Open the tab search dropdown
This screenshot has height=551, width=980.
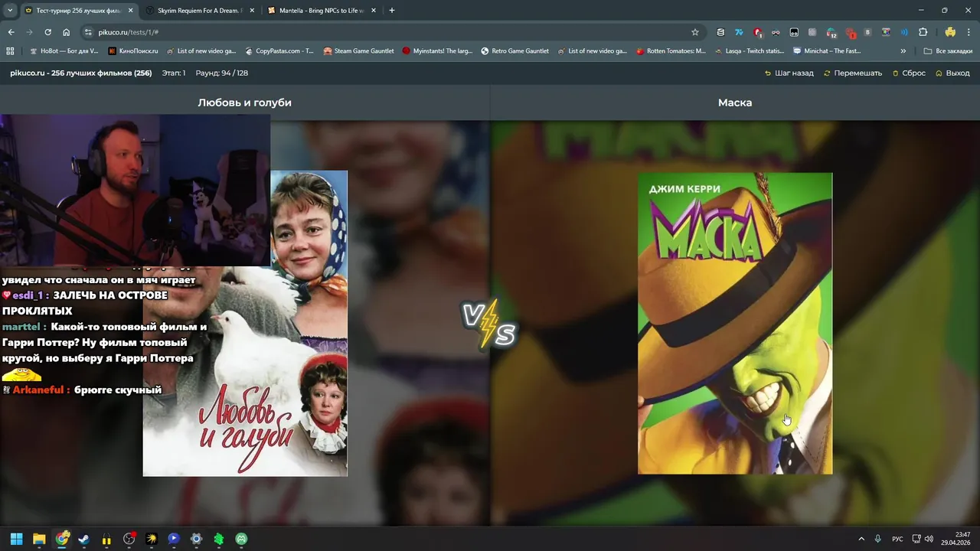10,11
